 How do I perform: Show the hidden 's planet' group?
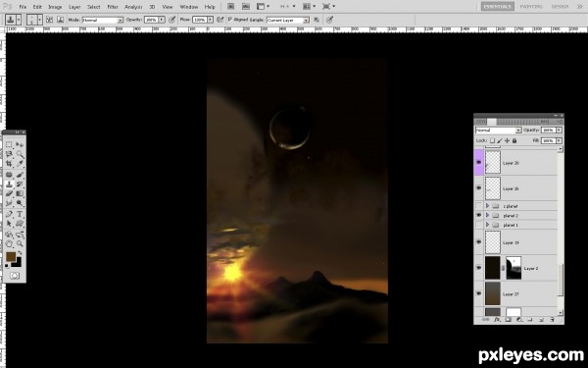[479, 206]
